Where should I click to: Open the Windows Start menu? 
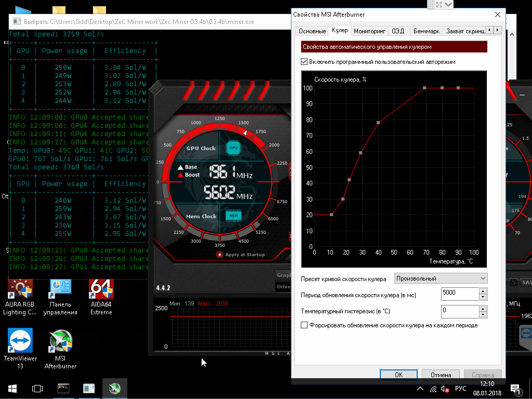point(12,389)
